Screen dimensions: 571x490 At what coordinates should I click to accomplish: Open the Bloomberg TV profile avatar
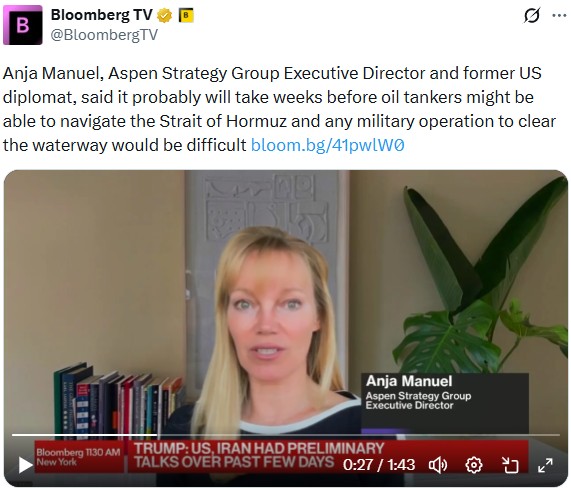click(23, 25)
